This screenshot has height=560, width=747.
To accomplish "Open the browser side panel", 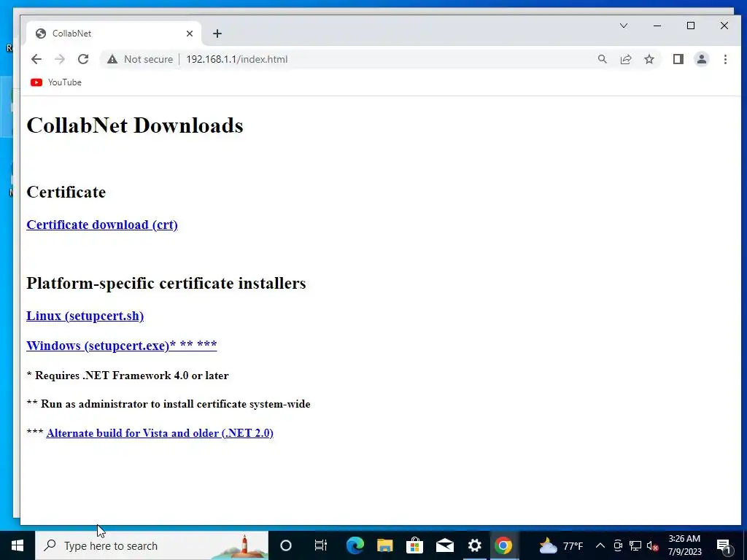I will click(678, 59).
